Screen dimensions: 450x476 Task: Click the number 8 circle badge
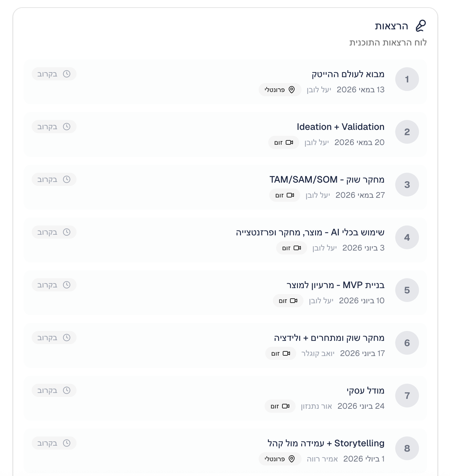pos(407,448)
